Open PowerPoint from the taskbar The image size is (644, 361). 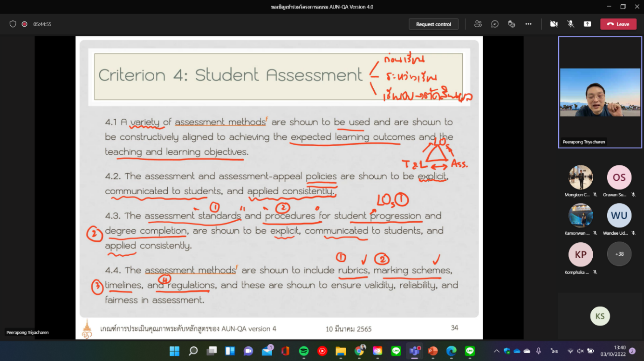(433, 351)
